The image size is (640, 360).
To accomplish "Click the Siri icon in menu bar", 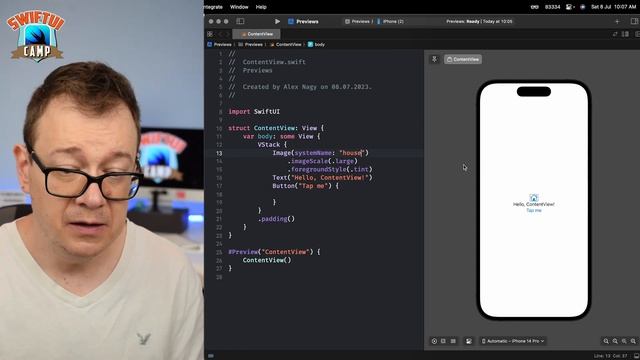I will point(582,7).
